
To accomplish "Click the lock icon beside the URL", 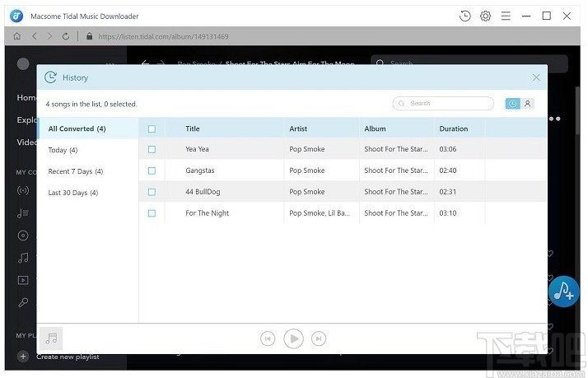I will [x=89, y=36].
